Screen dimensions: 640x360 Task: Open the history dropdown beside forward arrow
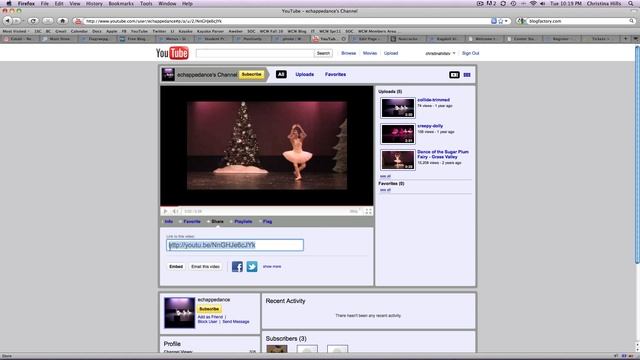click(x=22, y=21)
